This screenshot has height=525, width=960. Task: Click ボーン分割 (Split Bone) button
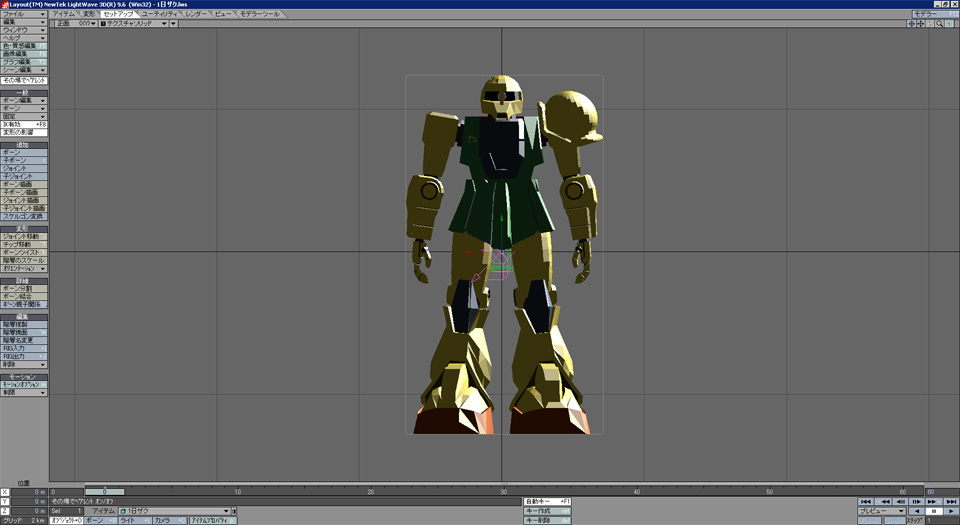24,288
